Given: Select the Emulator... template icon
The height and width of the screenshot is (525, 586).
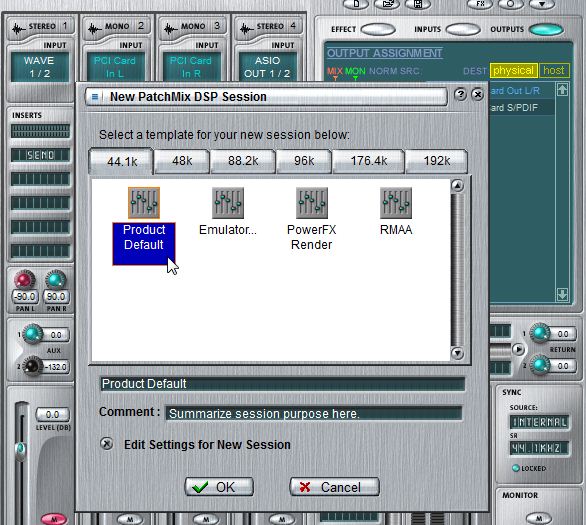Looking at the screenshot, I should pos(228,203).
